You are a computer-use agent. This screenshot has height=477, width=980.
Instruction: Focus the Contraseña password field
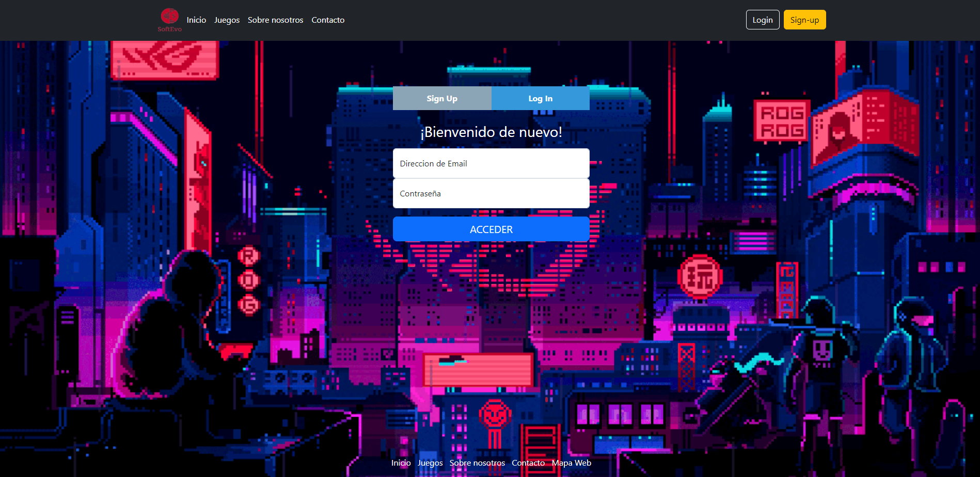tap(491, 193)
